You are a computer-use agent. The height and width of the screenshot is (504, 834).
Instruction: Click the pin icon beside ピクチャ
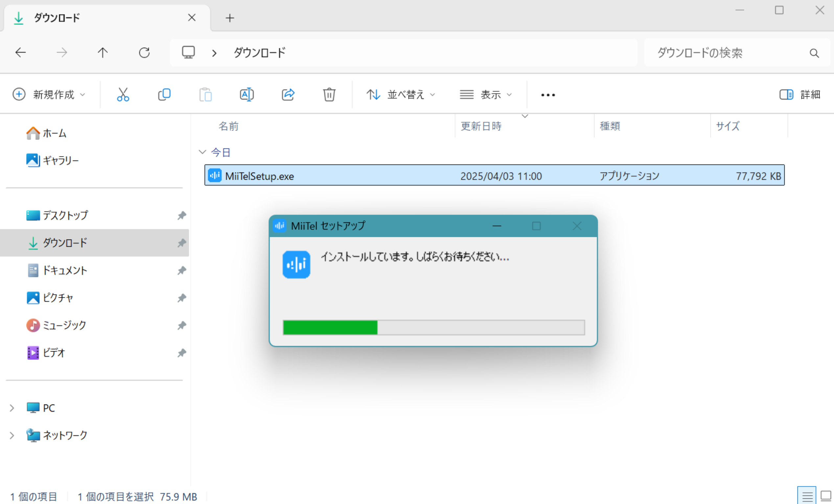tap(182, 298)
